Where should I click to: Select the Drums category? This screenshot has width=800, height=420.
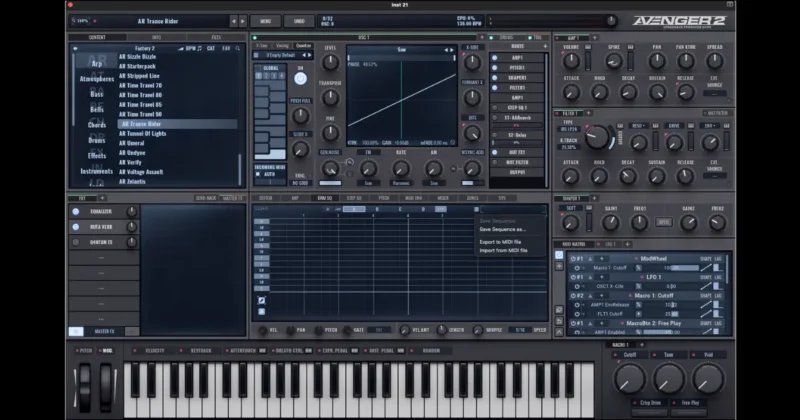(x=96, y=140)
